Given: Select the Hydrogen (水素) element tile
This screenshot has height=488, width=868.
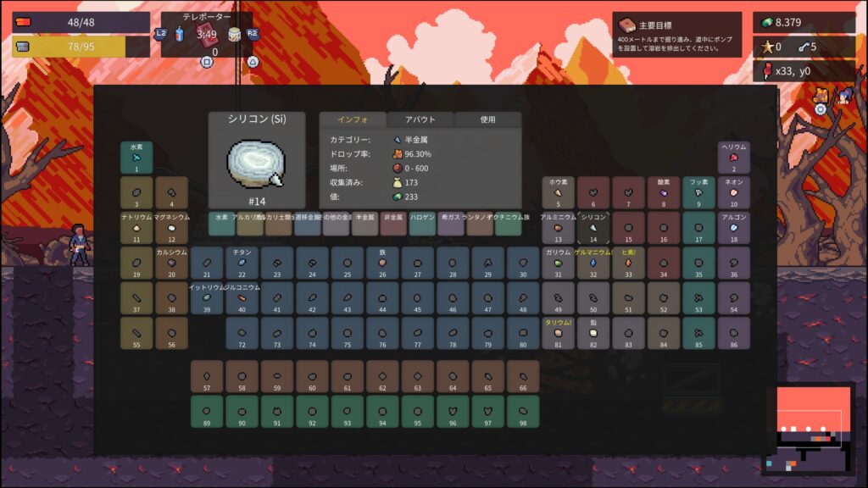Looking at the screenshot, I should (136, 158).
